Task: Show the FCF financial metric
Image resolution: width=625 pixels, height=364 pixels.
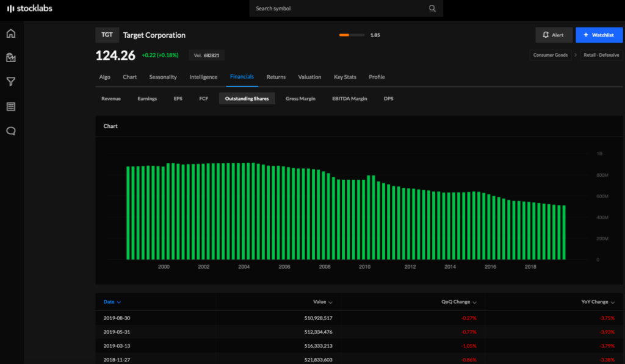Action: click(x=204, y=98)
